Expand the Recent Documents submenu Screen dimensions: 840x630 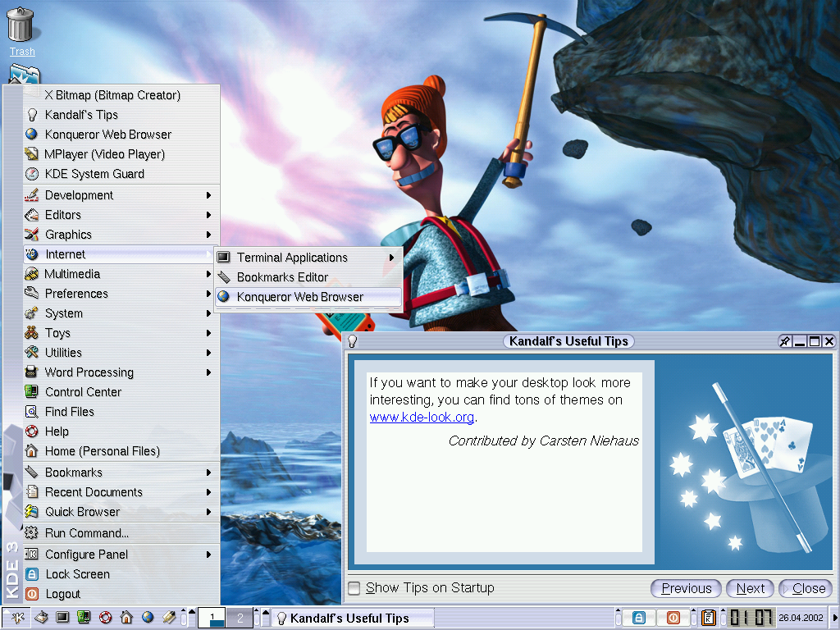pos(121,492)
